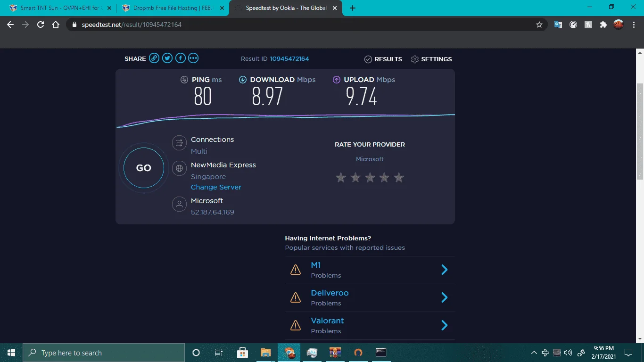This screenshot has height=362, width=644.
Task: Click the download arrow icon
Action: tap(243, 80)
